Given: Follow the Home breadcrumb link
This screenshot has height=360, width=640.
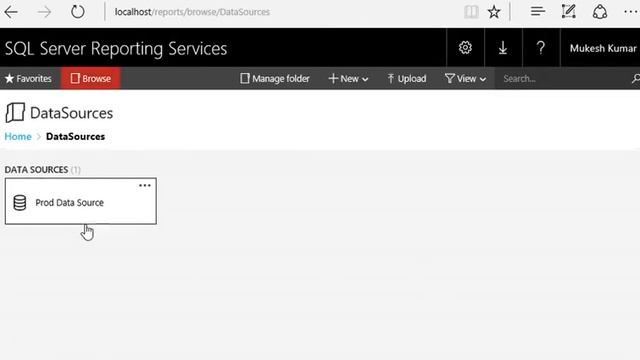Looking at the screenshot, I should [18, 136].
